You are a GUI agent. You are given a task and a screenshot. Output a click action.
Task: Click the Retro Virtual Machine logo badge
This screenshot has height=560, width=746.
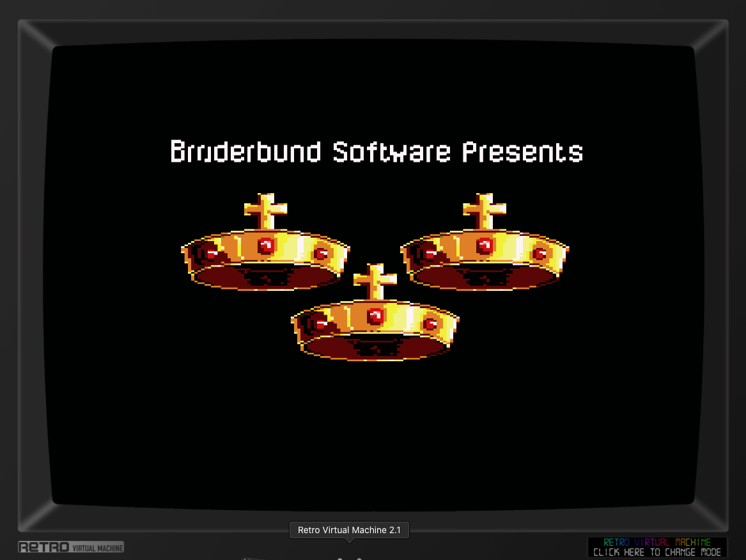click(x=71, y=547)
